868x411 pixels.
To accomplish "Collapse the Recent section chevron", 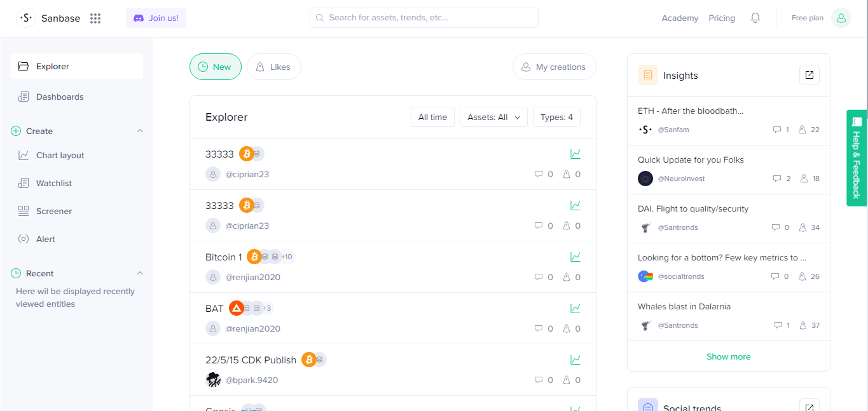I will pos(141,273).
